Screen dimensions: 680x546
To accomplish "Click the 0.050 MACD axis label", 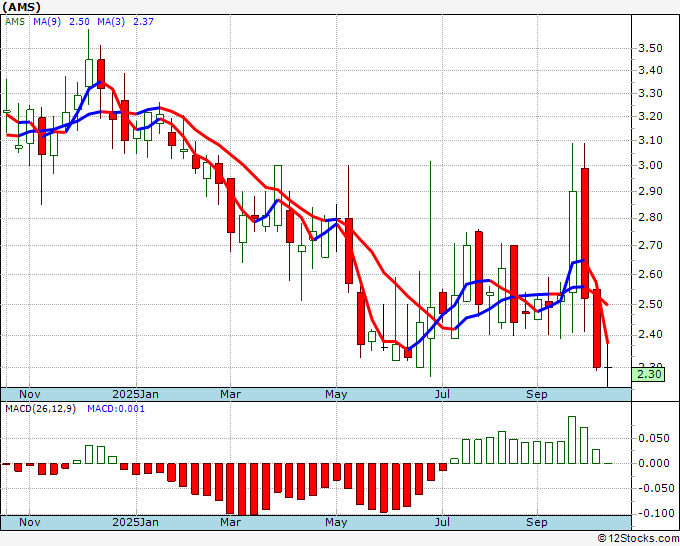I will 654,438.
